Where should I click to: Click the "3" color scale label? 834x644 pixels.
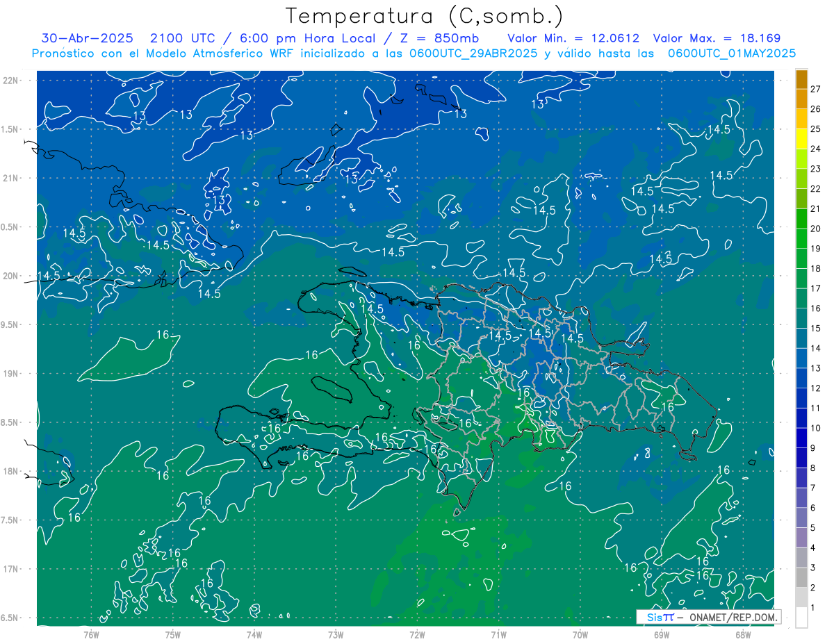click(x=812, y=568)
